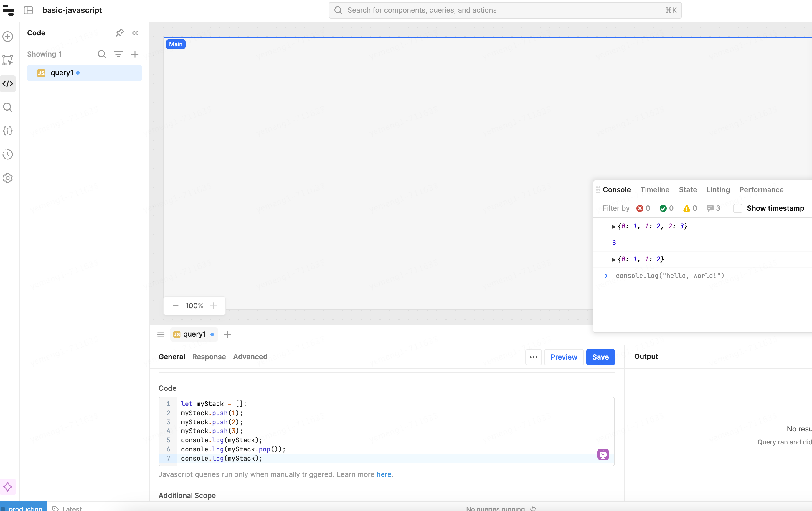This screenshot has height=511, width=812.
Task: Select query1 in the Code list
Action: (84, 73)
